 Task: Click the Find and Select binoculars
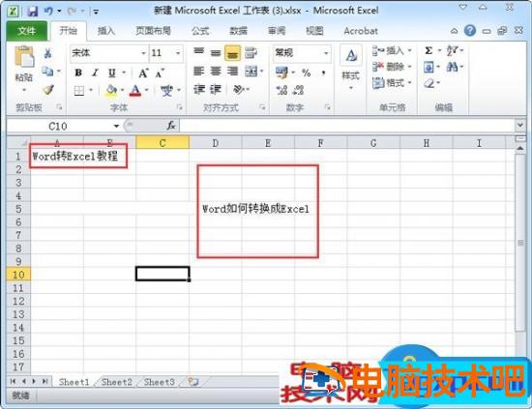(x=452, y=67)
